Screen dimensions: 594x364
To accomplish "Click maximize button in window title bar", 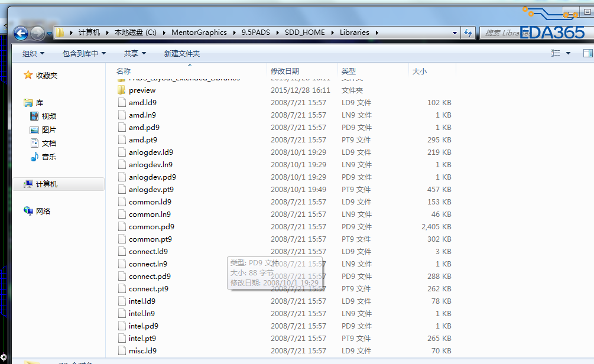I will 587,12.
